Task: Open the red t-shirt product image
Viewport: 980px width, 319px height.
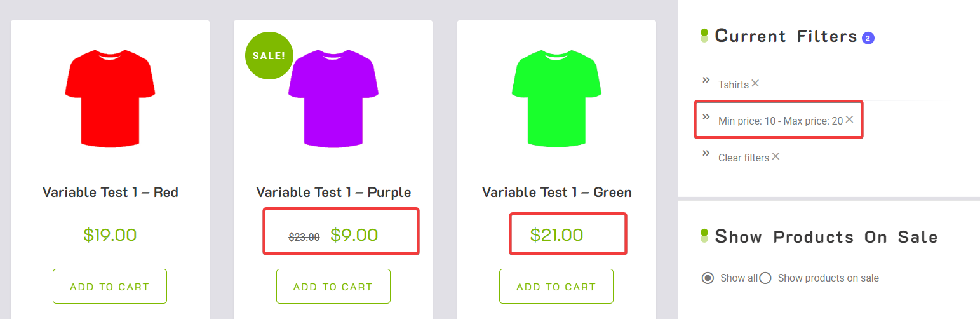Action: point(110,98)
